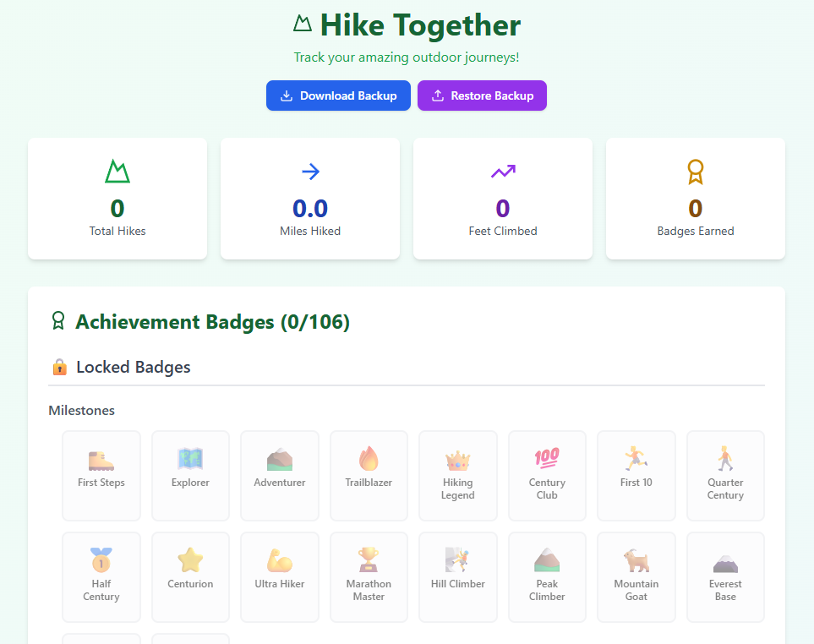The height and width of the screenshot is (644, 814).
Task: Select the Explorer map badge
Action: (x=190, y=475)
